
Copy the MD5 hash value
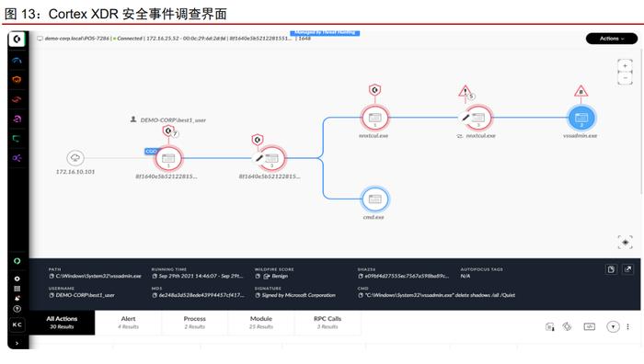point(155,295)
